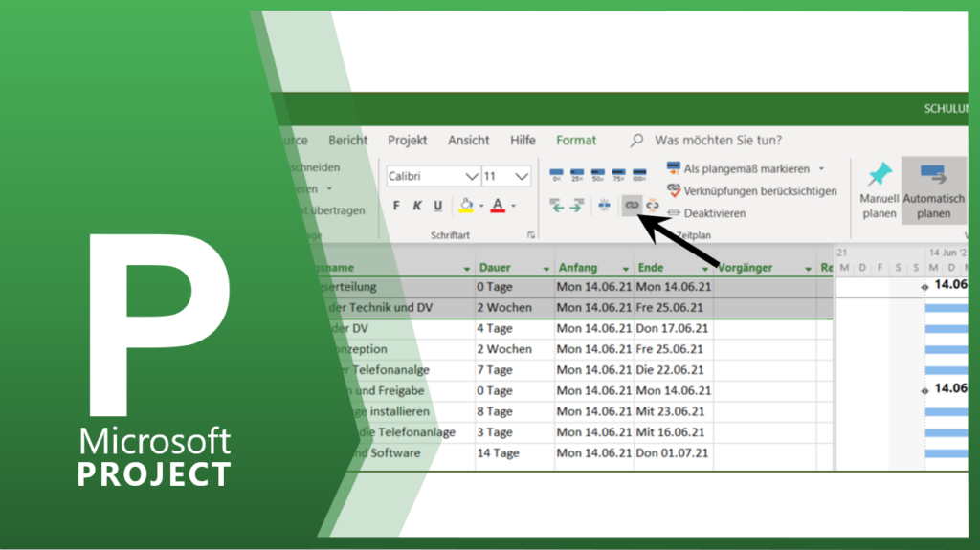The width and height of the screenshot is (980, 550).
Task: Open the font size 11 dropdown
Action: [522, 177]
